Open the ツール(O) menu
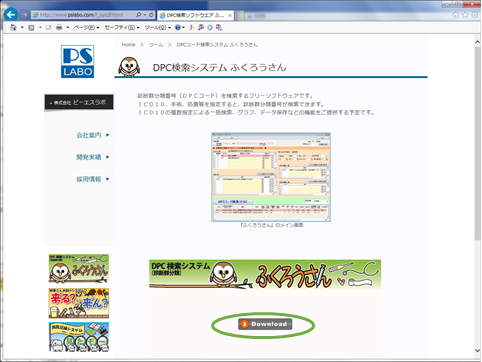 coord(158,27)
